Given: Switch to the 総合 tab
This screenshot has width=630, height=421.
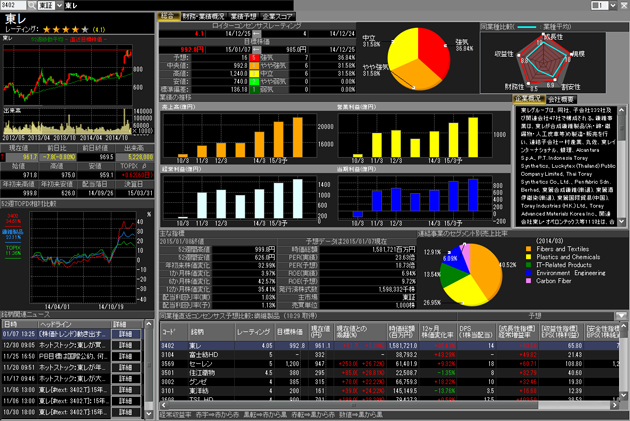Looking at the screenshot, I should 169,16.
